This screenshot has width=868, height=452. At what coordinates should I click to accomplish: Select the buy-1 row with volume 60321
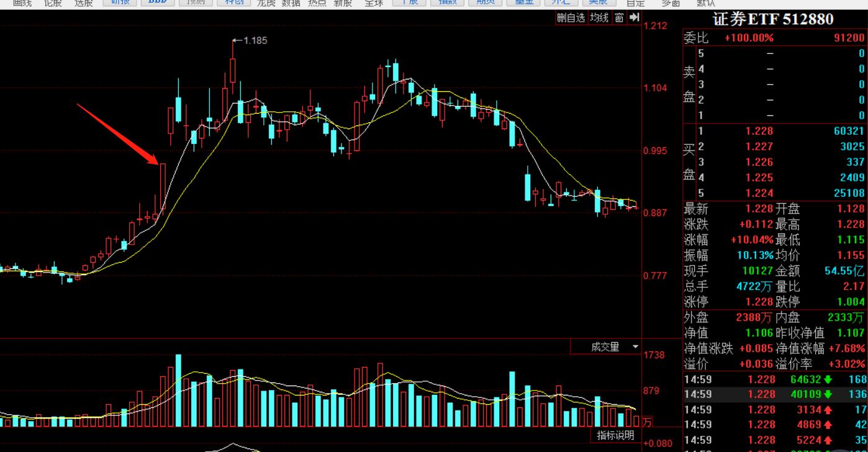(x=781, y=131)
